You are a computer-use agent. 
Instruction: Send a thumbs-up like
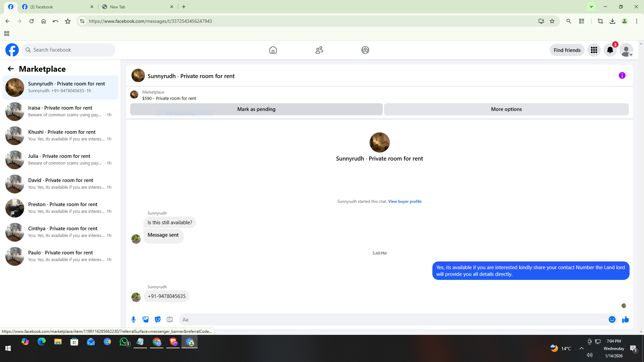pyautogui.click(x=625, y=319)
